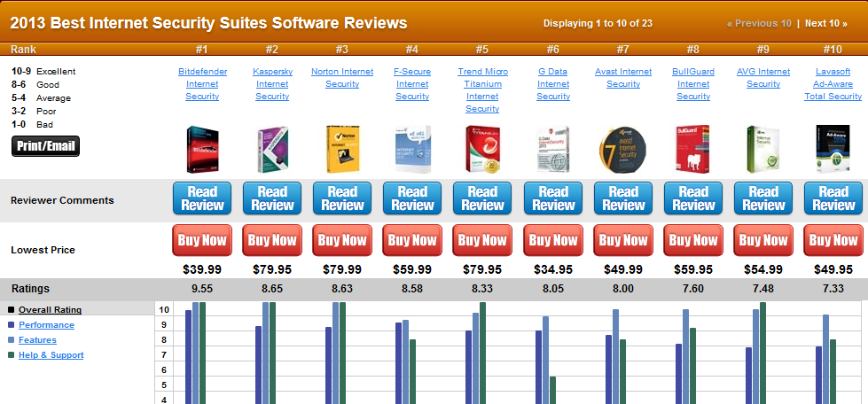
Task: Go to Previous 10 results
Action: 759,23
